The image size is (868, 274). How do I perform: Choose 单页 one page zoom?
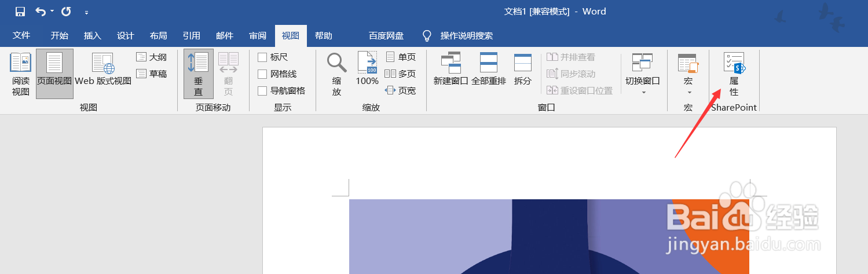401,57
